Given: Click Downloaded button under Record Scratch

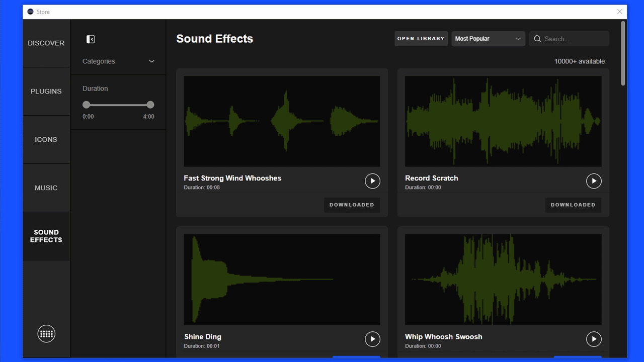Looking at the screenshot, I should click(573, 205).
